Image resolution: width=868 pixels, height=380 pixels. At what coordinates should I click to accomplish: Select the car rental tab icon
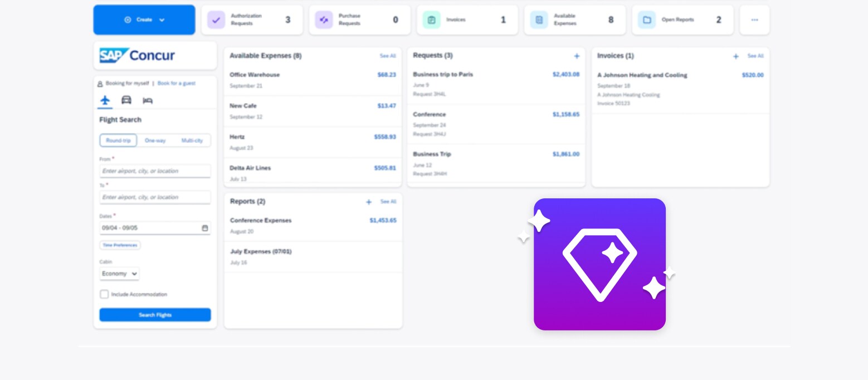click(x=126, y=100)
